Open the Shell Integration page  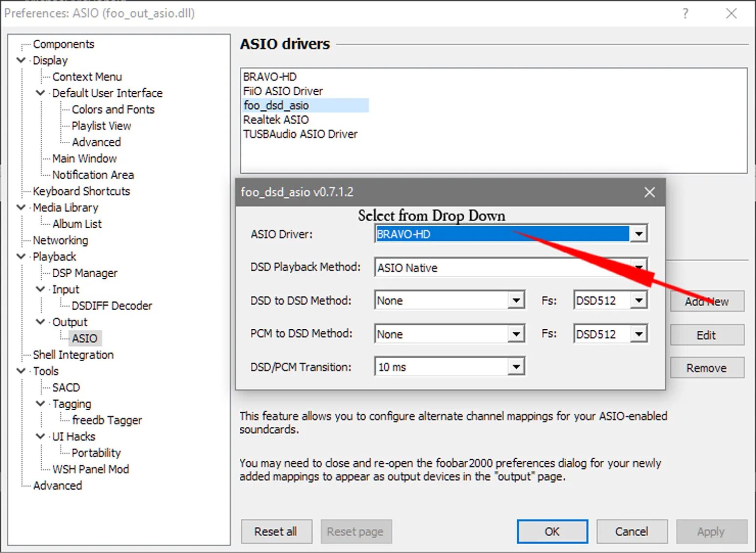pos(73,355)
